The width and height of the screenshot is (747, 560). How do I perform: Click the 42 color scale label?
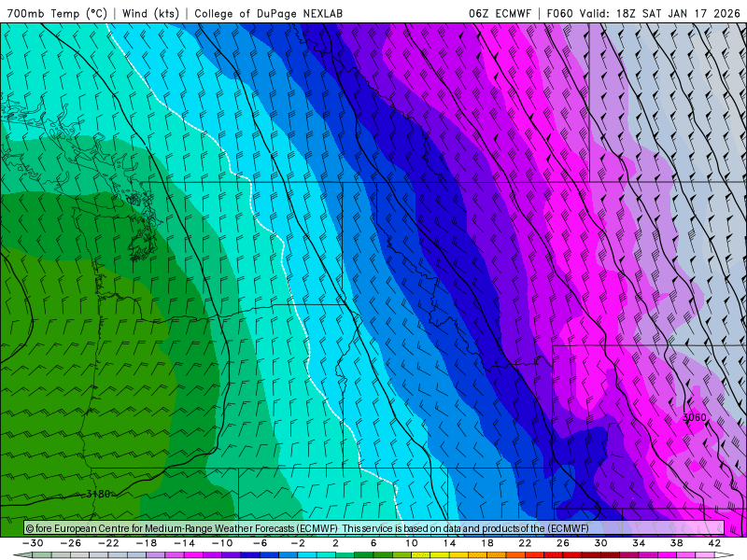pos(714,543)
